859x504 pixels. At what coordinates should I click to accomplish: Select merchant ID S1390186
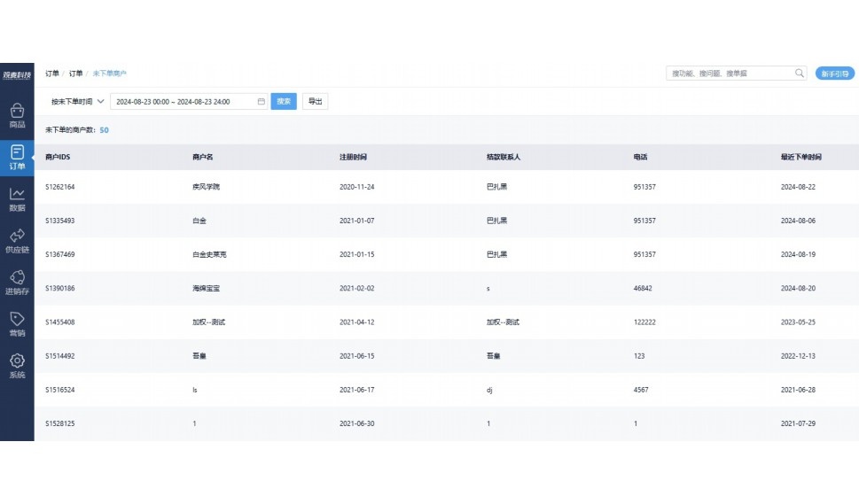pyautogui.click(x=59, y=289)
